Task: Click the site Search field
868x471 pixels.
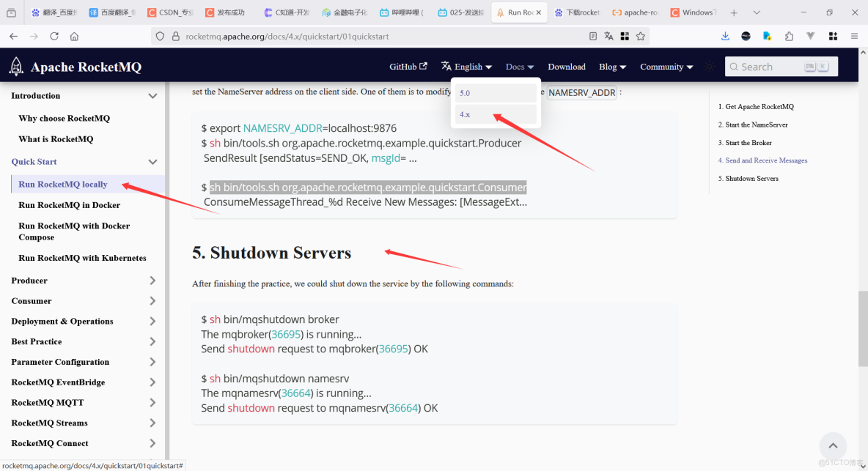Action: tap(781, 67)
